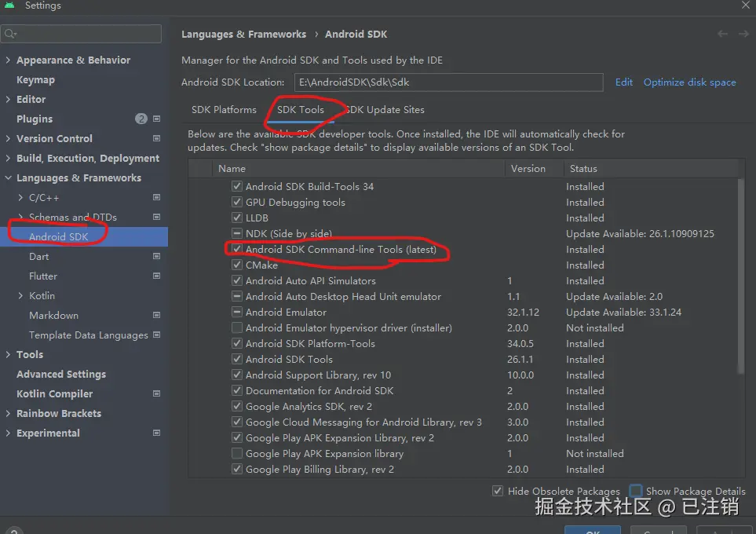Click 'Update Available: 26.1.10909125' status text

[640, 233]
